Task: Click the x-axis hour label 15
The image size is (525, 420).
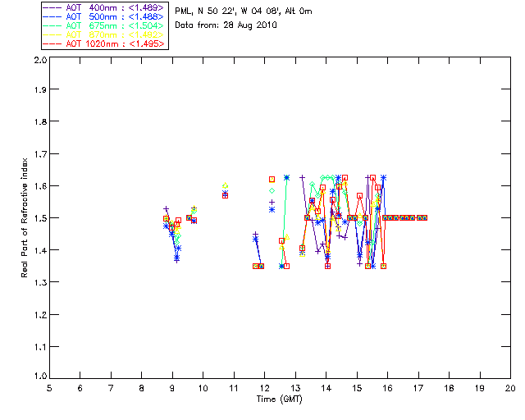Action: (x=357, y=388)
